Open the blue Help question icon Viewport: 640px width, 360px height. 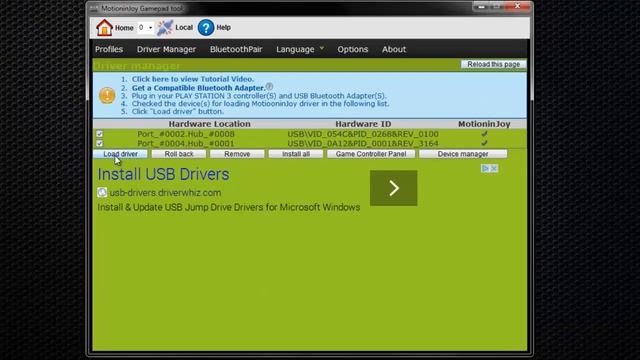206,27
